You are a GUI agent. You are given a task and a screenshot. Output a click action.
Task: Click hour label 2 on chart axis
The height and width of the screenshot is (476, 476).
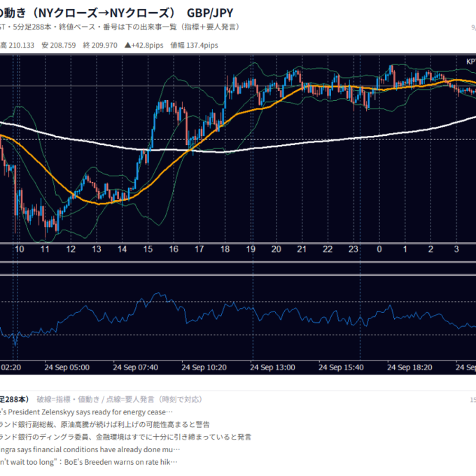tap(430, 249)
